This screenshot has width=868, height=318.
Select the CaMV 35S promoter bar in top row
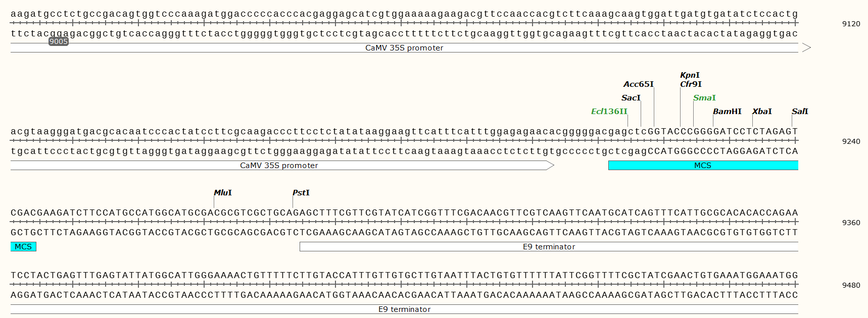tap(404, 48)
